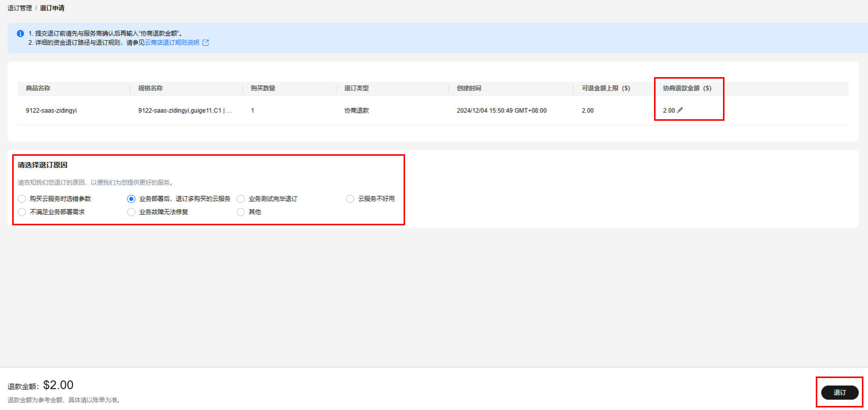Viewport: 868px width, 410px height.
Task: Click the $2.00 refund total at bottom
Action: click(58, 385)
